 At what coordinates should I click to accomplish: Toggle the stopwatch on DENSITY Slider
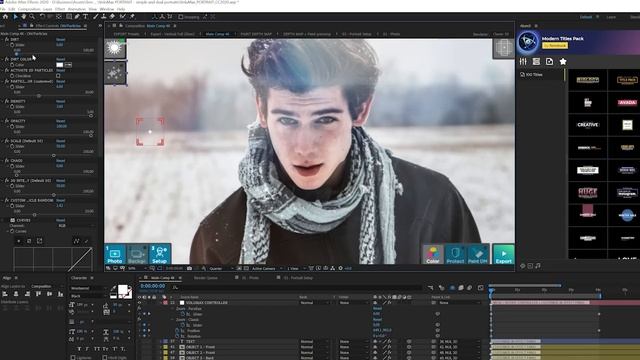pos(12,107)
